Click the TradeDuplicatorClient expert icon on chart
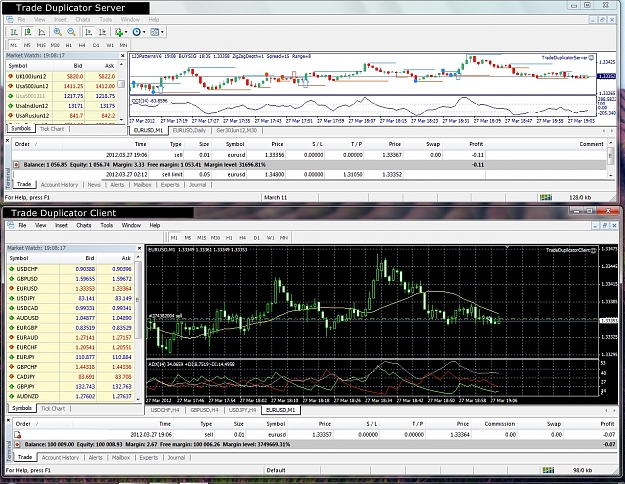Screen dimensions: 625x484 (x=594, y=250)
